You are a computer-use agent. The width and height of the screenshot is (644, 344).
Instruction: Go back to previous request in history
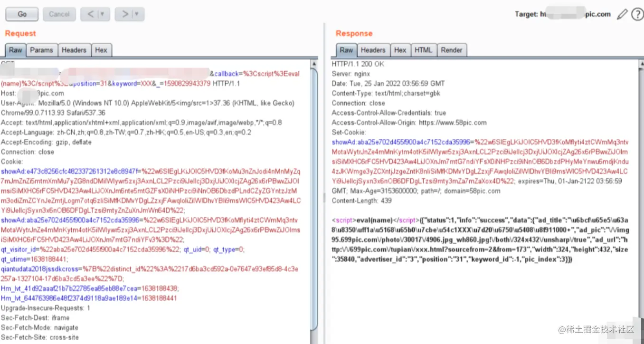pyautogui.click(x=90, y=14)
